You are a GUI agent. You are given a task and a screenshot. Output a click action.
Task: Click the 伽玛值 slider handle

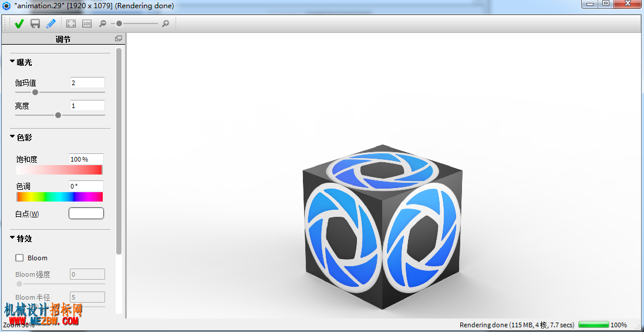35,92
